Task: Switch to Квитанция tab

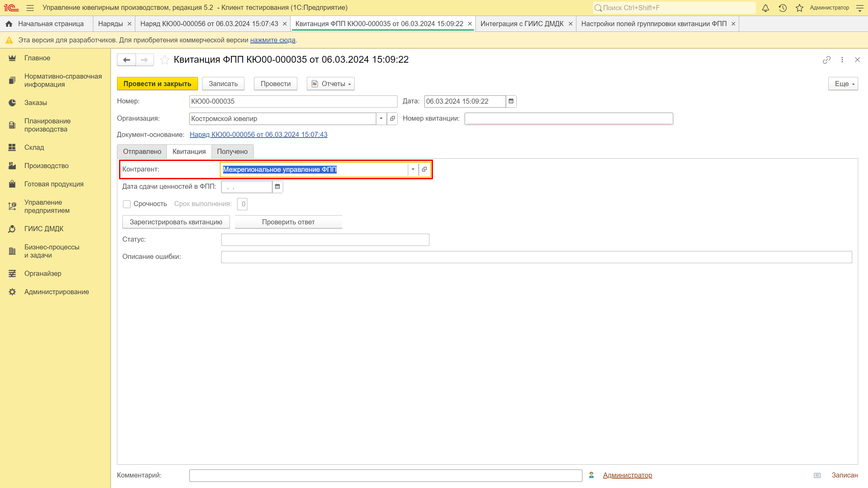Action: 189,151
